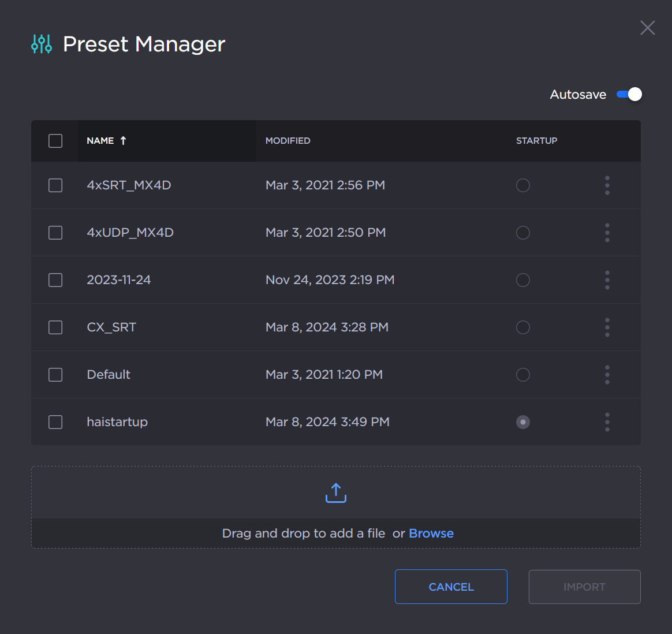This screenshot has height=634, width=672.
Task: Choose 4xSRT_MX4D as startup preset
Action: (x=522, y=185)
